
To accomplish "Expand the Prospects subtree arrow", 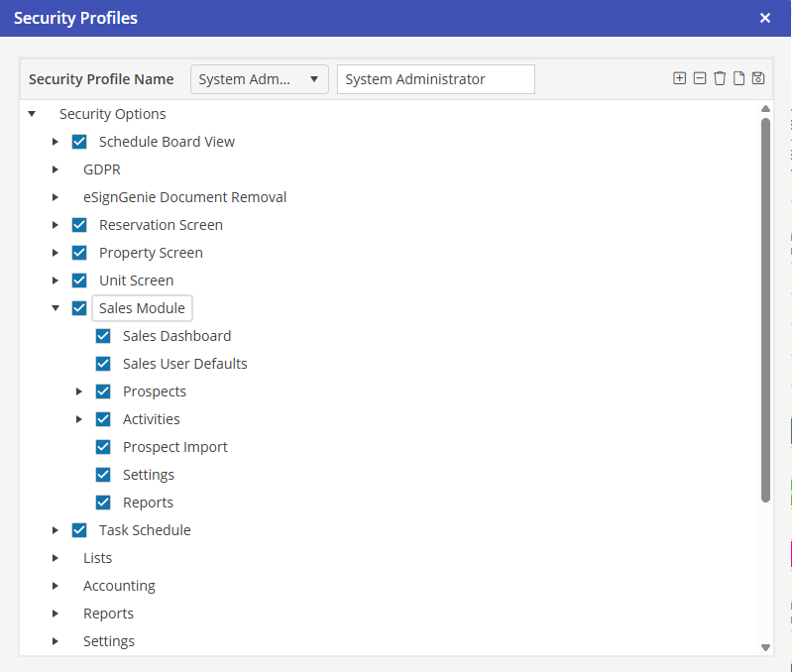I will click(x=79, y=392).
